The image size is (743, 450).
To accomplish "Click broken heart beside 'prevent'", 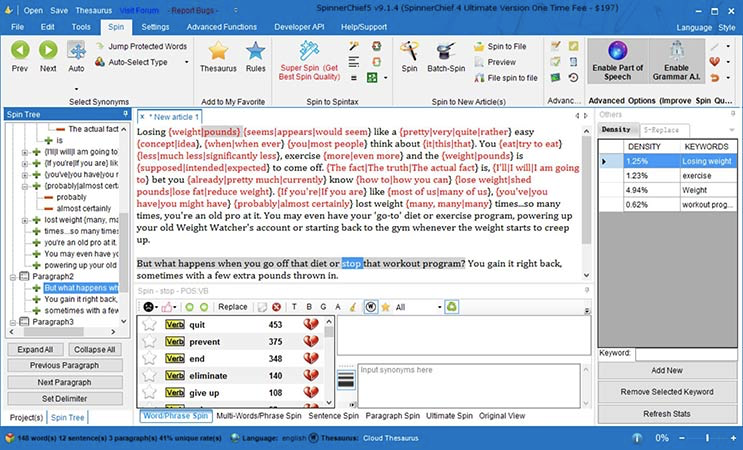I will click(311, 342).
